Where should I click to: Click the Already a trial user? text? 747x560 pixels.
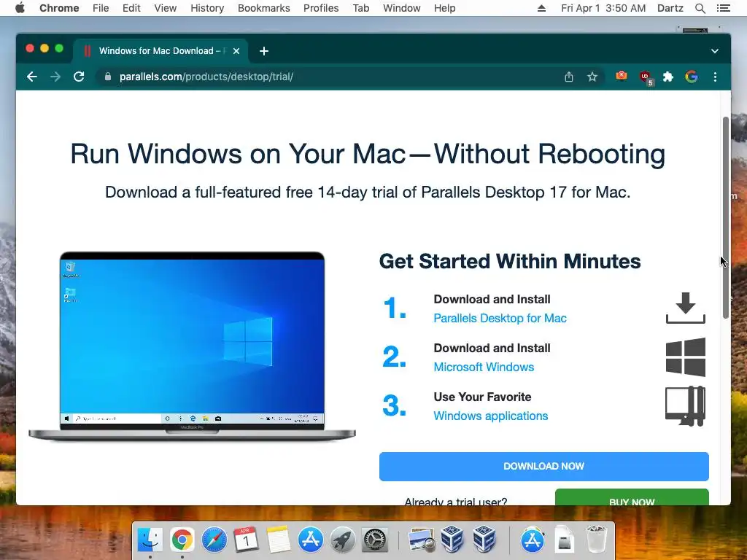pyautogui.click(x=456, y=502)
